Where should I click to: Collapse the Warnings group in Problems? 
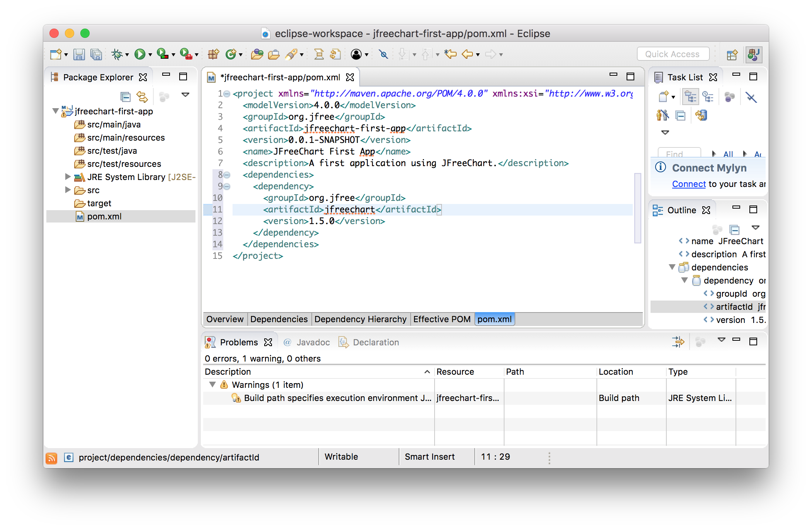[x=212, y=384]
